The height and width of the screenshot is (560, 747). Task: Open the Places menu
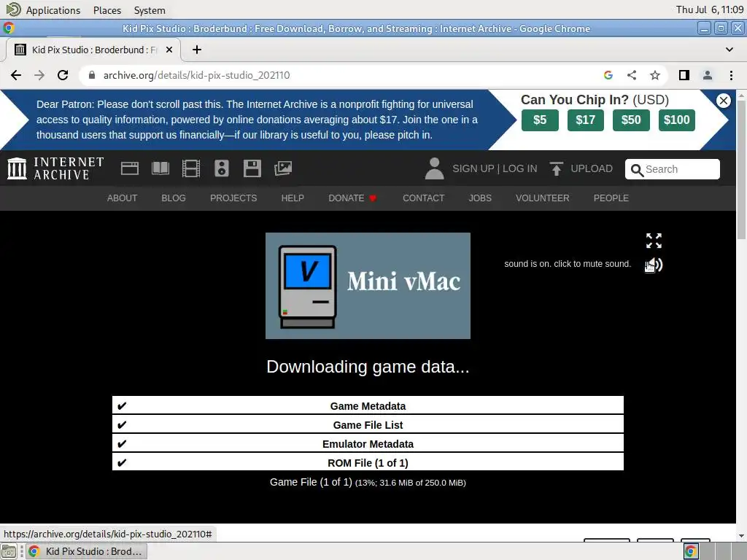(x=107, y=10)
